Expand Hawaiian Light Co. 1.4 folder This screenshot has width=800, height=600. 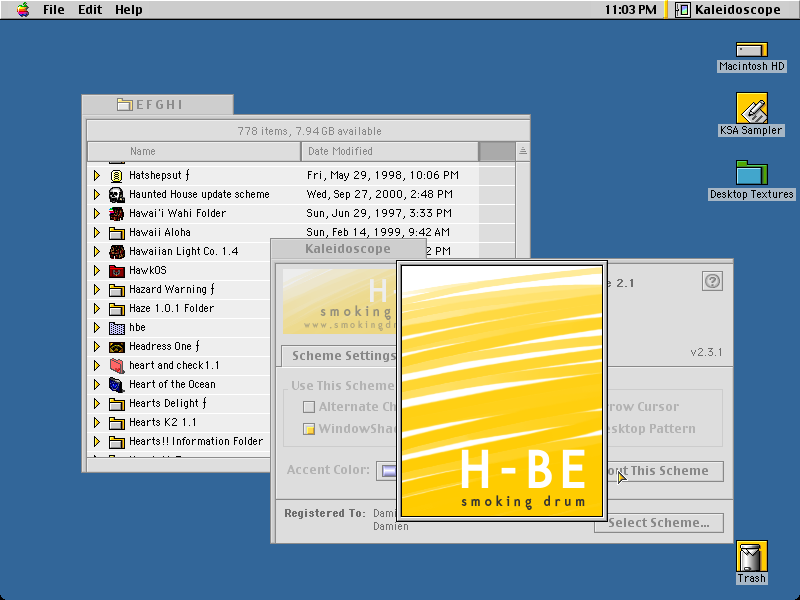pyautogui.click(x=97, y=252)
